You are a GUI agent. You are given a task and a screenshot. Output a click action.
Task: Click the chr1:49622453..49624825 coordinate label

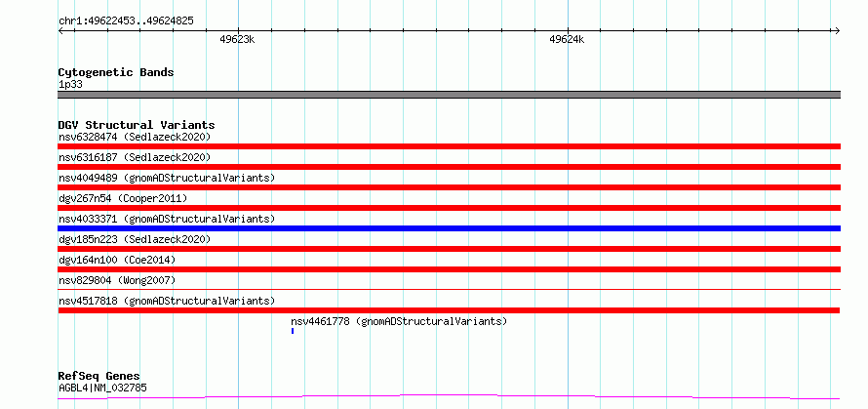click(x=126, y=21)
